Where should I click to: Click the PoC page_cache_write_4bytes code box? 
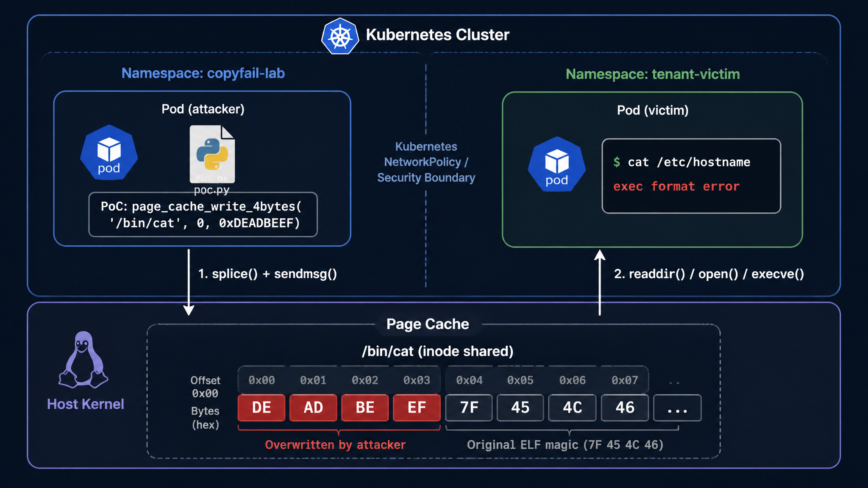203,215
